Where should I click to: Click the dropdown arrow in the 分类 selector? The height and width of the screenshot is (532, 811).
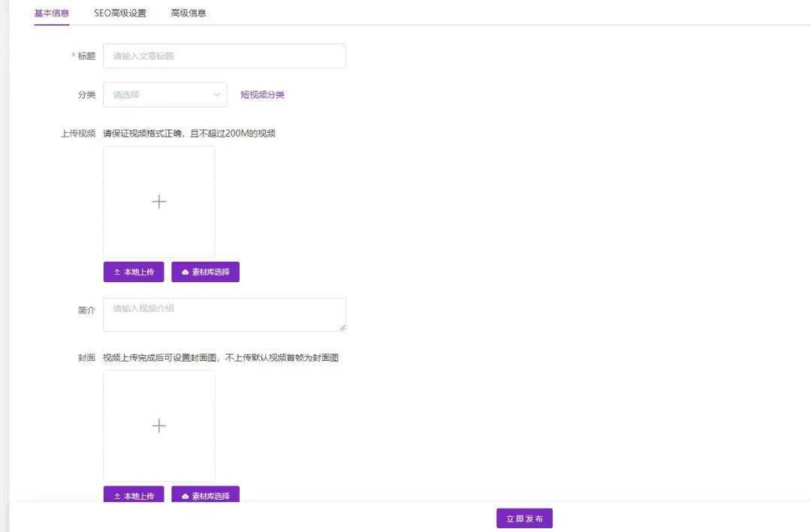click(x=216, y=95)
